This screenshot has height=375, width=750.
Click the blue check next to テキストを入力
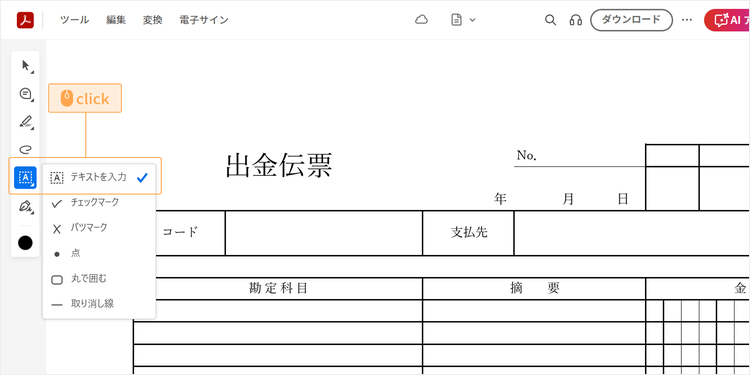[142, 178]
